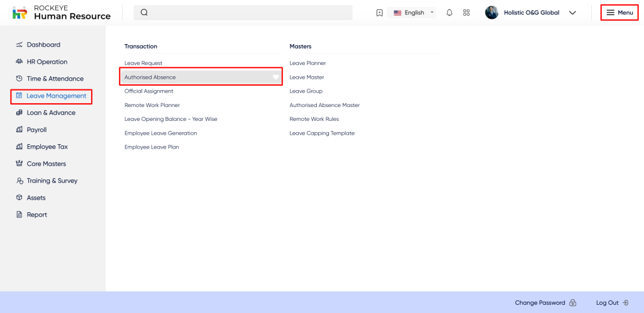Click the search magnifier icon
The height and width of the screenshot is (313, 644).
pos(144,13)
